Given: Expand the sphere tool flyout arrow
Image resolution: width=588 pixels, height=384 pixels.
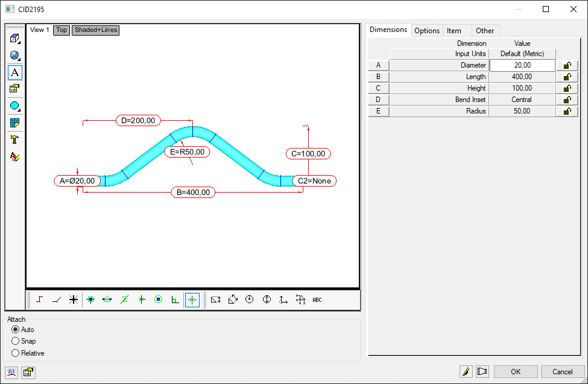Looking at the screenshot, I should 20,60.
